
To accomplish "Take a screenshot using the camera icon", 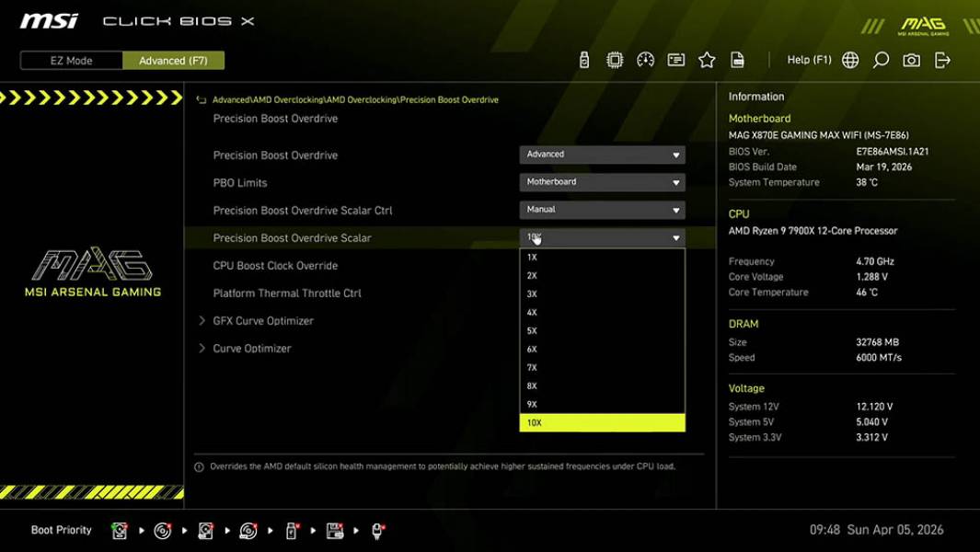I will [910, 59].
